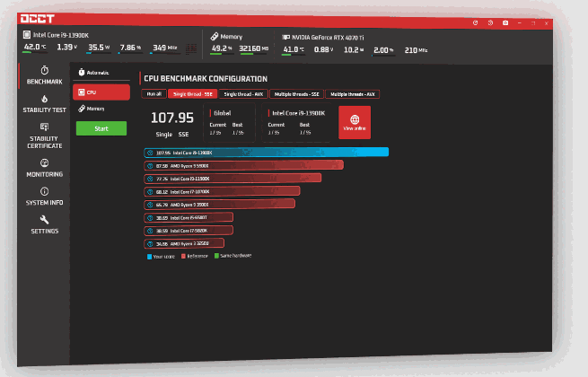Go to Monitoring gauge icon
Viewport: 588px width, 377px height.
click(44, 162)
